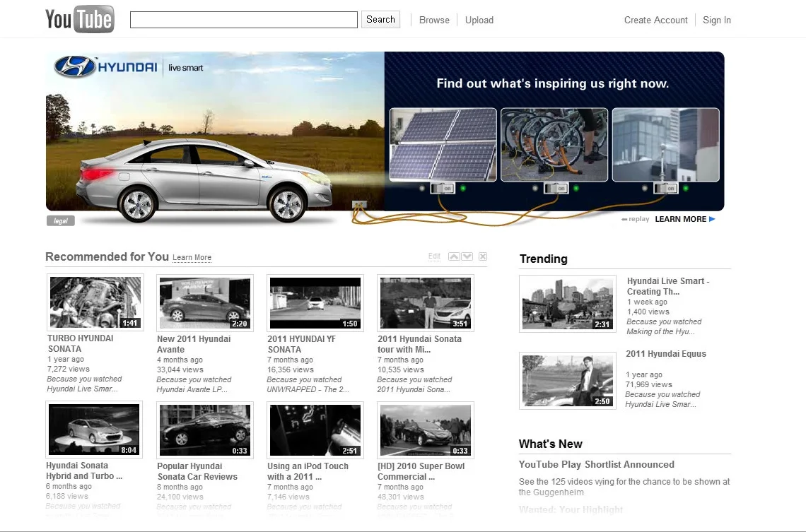The image size is (806, 532).
Task: Click the Create Account link
Action: coord(656,20)
